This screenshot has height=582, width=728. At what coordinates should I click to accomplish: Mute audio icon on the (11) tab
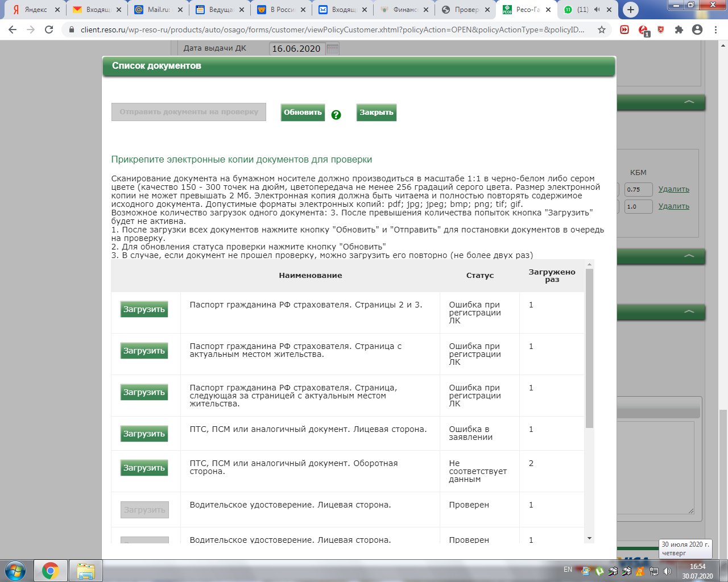pyautogui.click(x=597, y=10)
